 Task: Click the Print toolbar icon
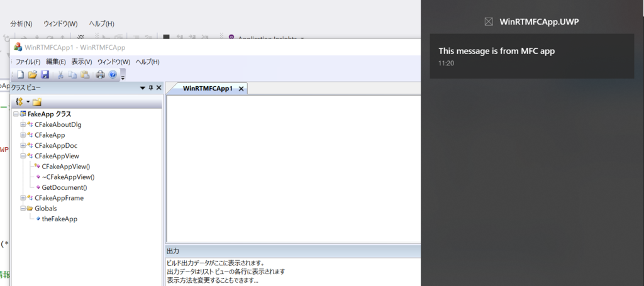[100, 75]
